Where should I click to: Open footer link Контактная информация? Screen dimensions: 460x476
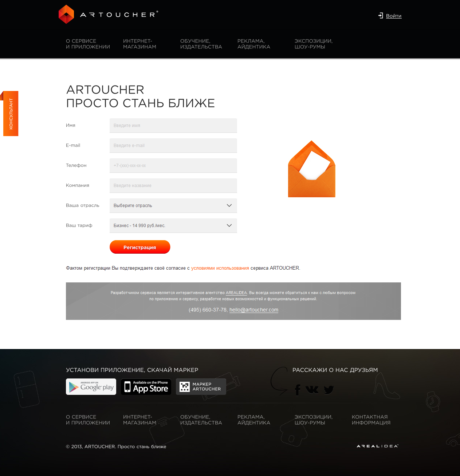[x=371, y=420]
